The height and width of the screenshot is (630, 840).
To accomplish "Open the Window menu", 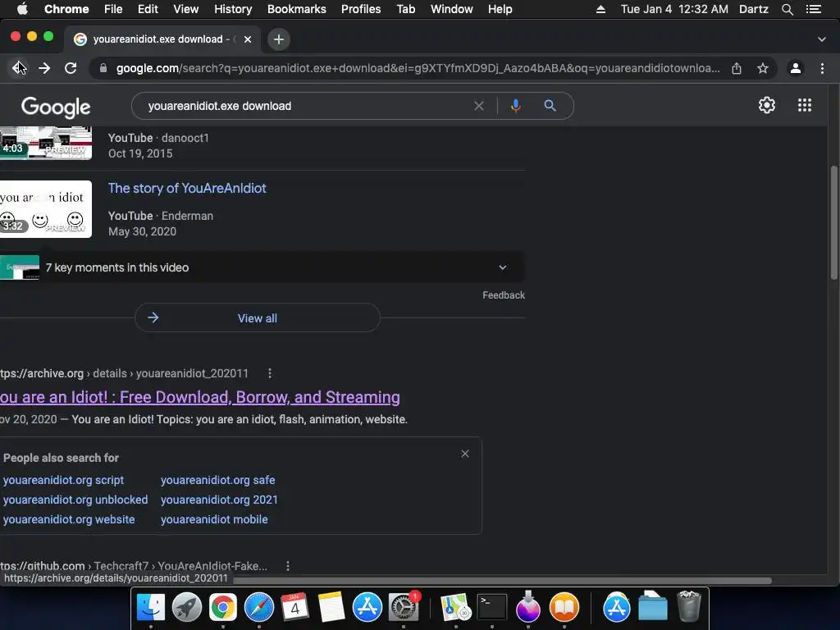I will pyautogui.click(x=452, y=9).
